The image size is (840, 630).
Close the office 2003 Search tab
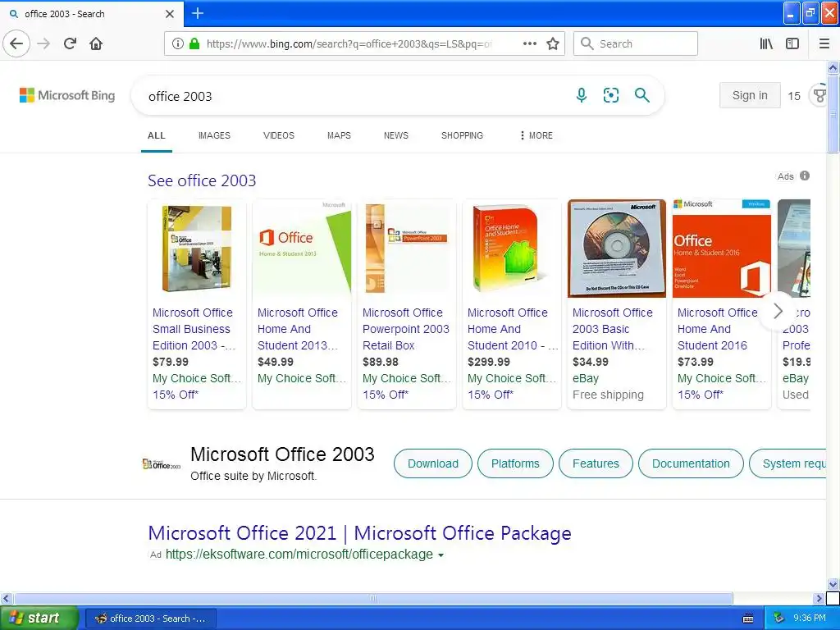click(169, 14)
